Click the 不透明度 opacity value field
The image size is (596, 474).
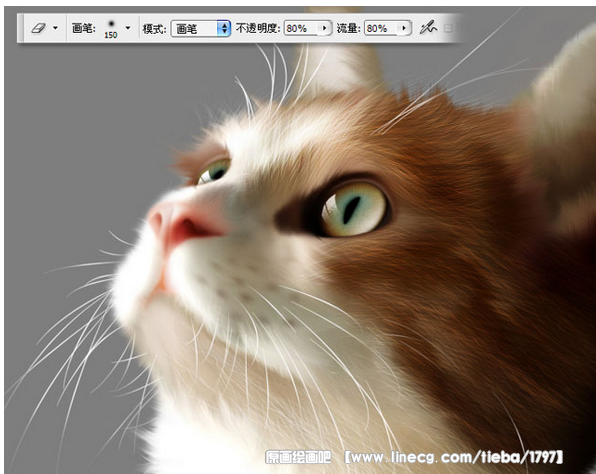302,29
